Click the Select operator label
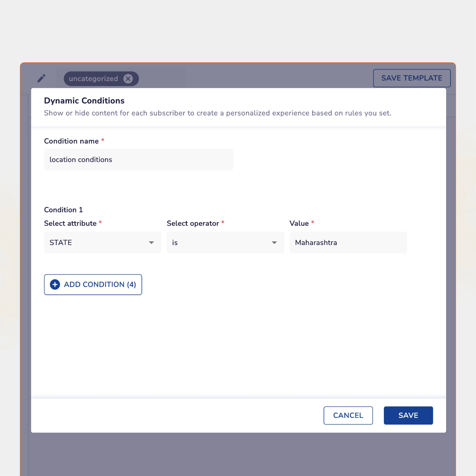This screenshot has height=476, width=476. tap(193, 223)
